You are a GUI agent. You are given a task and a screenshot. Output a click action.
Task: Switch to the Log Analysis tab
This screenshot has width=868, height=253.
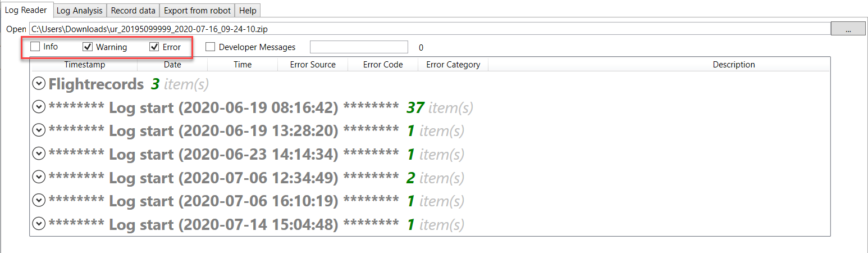(80, 11)
